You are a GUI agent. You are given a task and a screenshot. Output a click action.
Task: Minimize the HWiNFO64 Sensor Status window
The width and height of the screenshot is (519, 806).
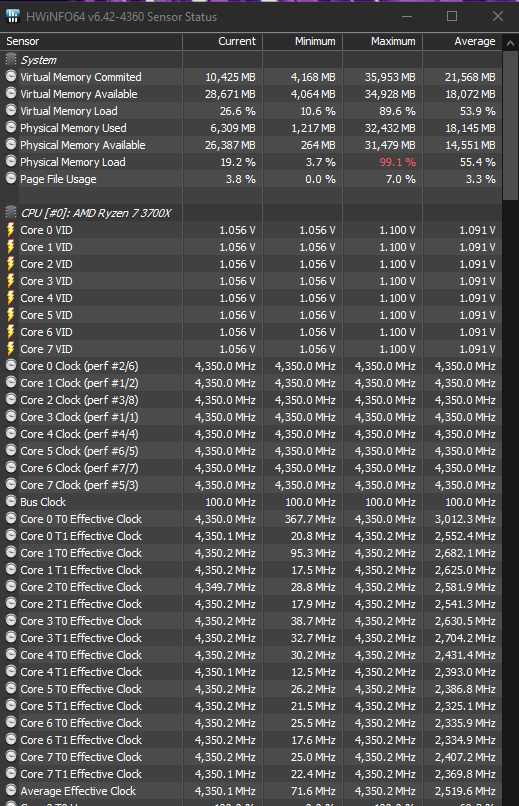tap(406, 16)
